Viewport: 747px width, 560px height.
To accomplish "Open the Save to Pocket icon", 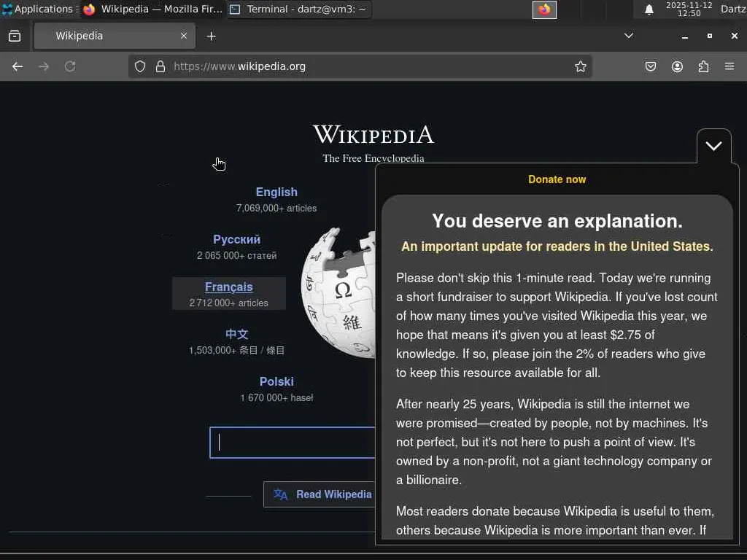I will (650, 66).
